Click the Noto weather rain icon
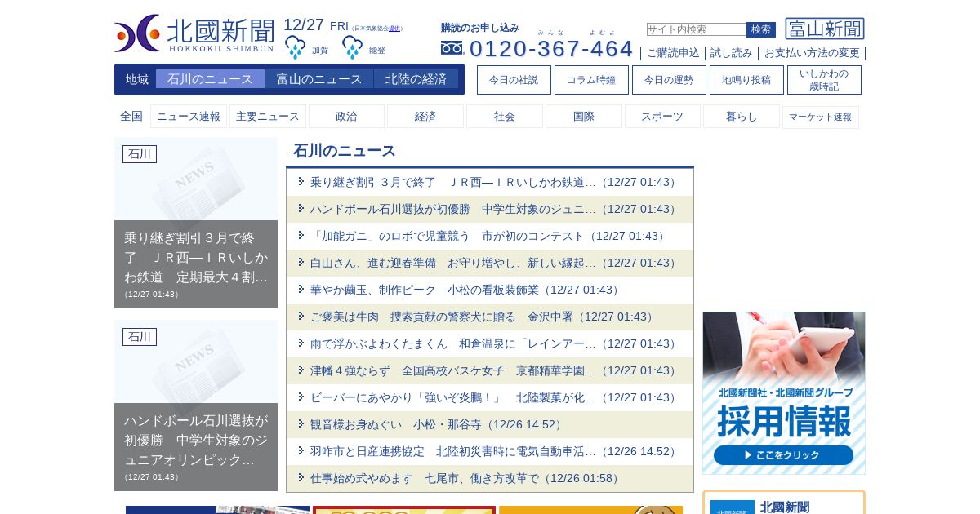The height and width of the screenshot is (514, 980). pos(352,47)
